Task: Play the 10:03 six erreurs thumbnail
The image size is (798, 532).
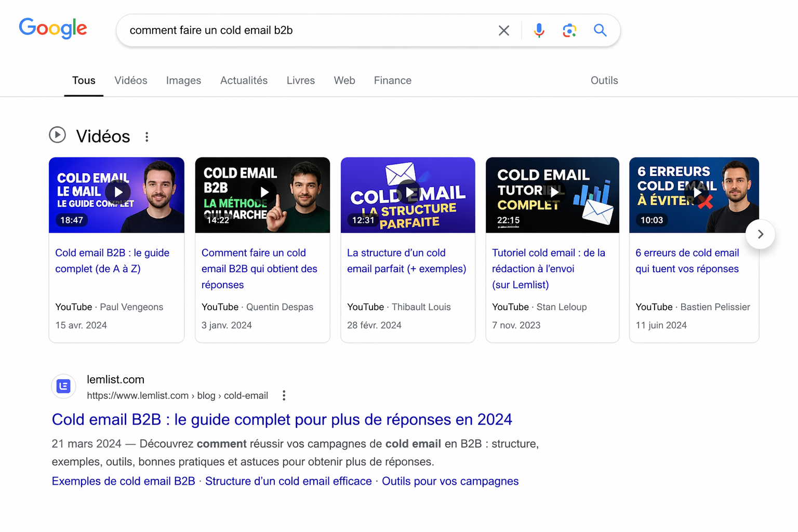Action: click(x=694, y=195)
